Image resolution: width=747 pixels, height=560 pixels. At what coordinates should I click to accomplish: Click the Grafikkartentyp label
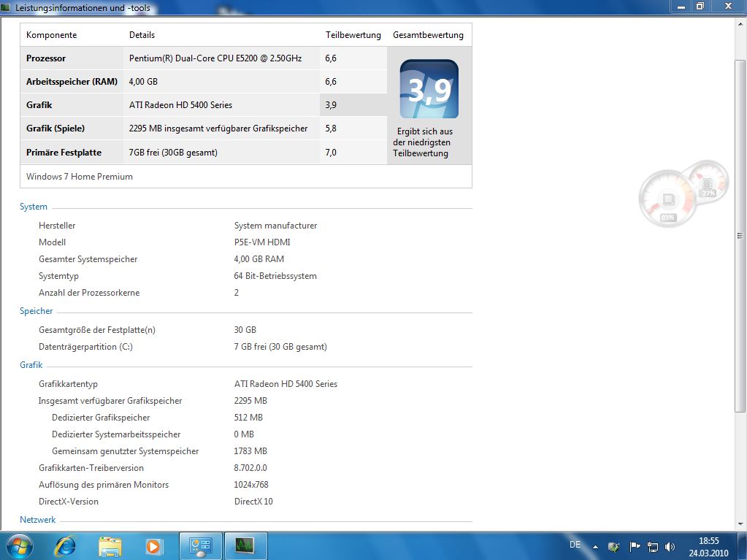tap(68, 384)
